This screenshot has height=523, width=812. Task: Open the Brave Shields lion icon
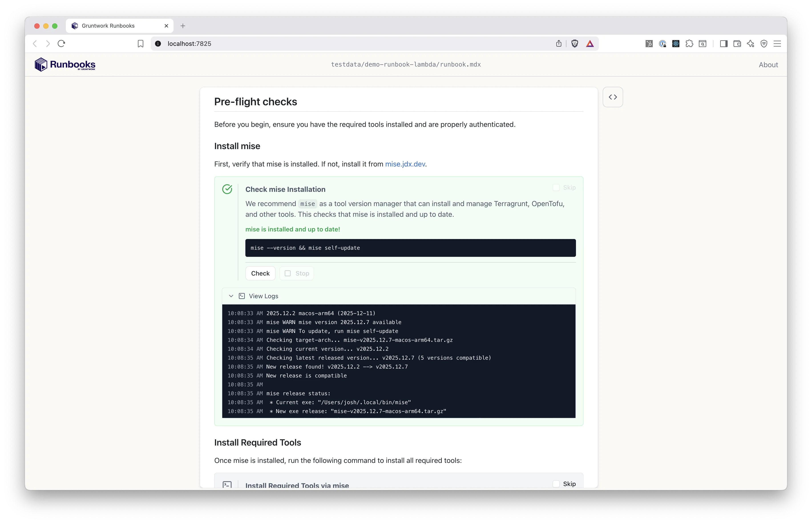574,43
